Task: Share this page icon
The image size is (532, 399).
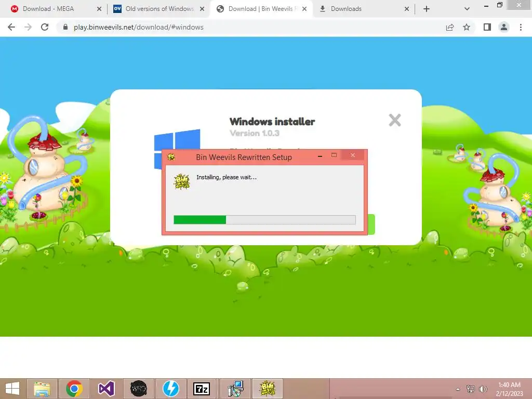Action: pyautogui.click(x=450, y=27)
